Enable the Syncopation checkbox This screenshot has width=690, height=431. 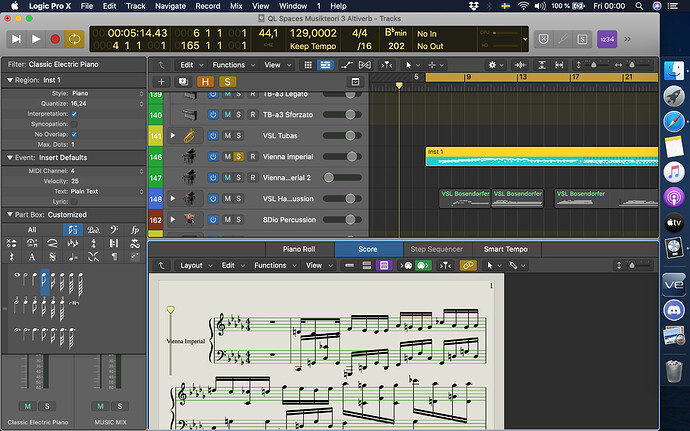click(x=74, y=123)
